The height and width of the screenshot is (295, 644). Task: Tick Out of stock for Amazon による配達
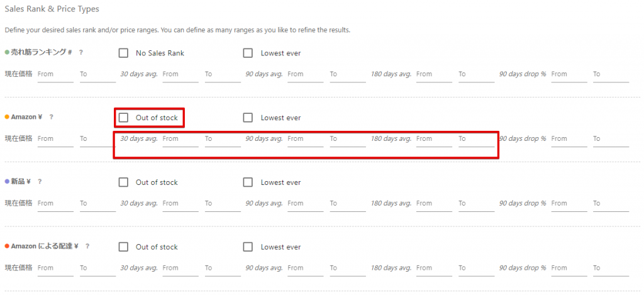tap(123, 247)
